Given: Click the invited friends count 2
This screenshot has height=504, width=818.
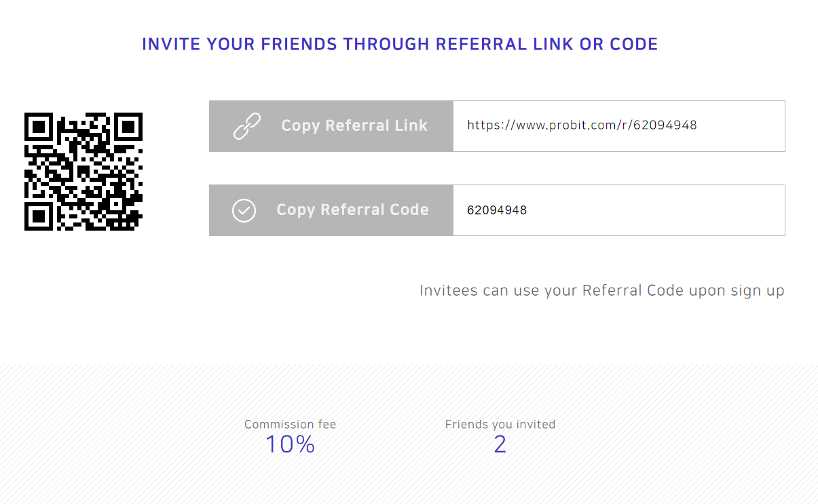Looking at the screenshot, I should [x=500, y=444].
